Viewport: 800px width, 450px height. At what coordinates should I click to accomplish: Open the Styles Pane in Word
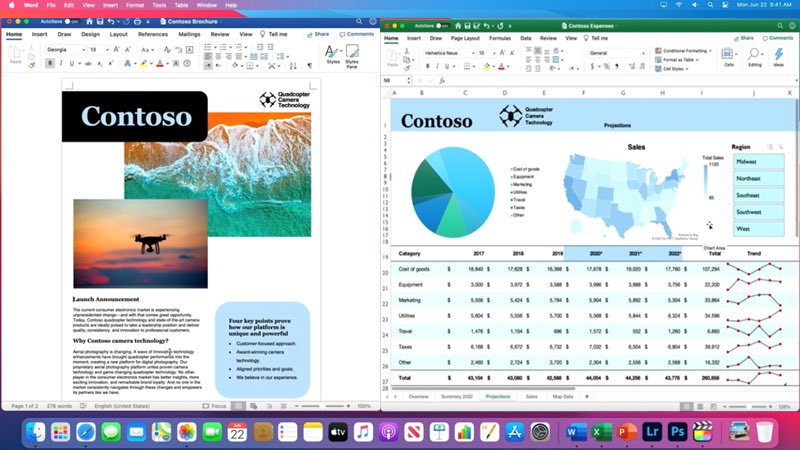click(x=352, y=56)
